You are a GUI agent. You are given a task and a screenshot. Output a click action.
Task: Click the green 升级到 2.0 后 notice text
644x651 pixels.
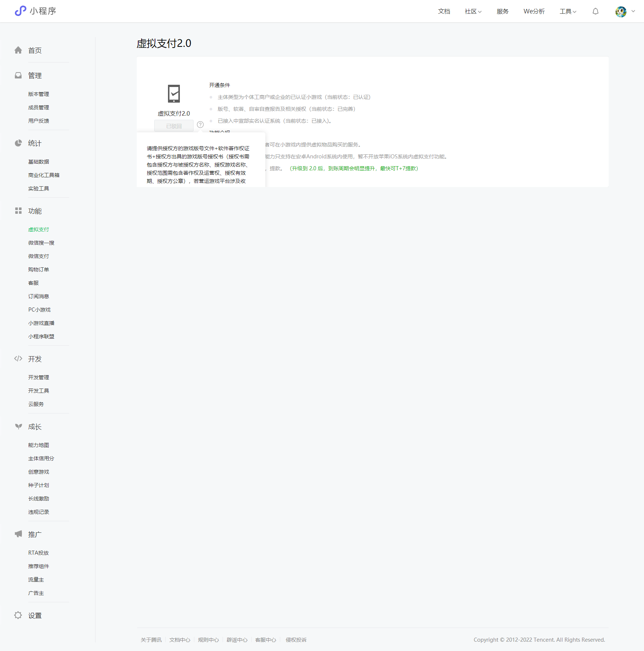pyautogui.click(x=354, y=168)
